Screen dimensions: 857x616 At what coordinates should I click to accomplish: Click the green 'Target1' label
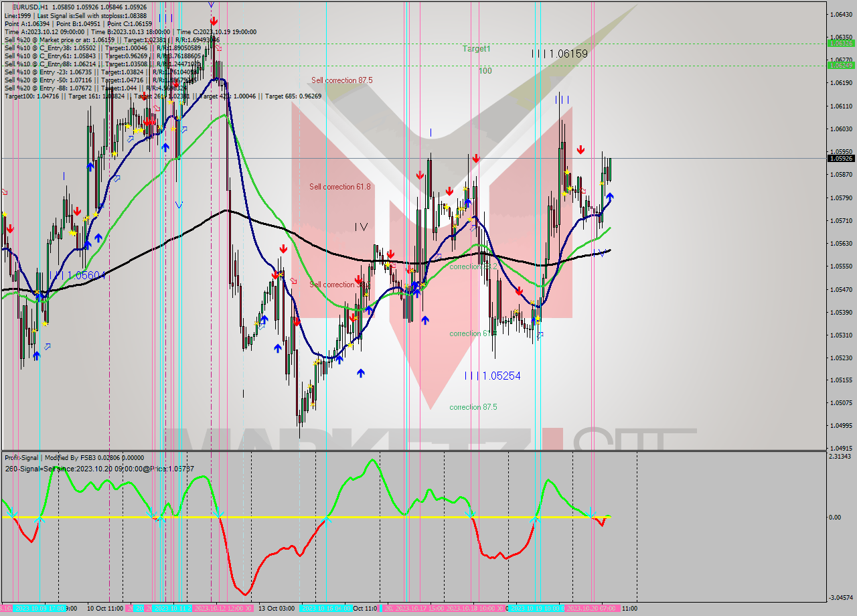coord(476,49)
